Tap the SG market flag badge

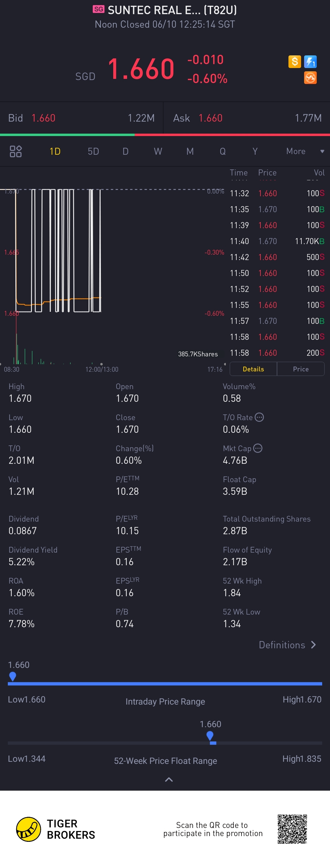coord(98,9)
